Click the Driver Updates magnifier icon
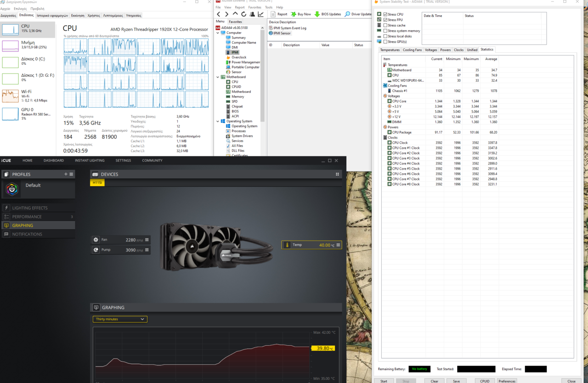This screenshot has height=383, width=588. [x=347, y=14]
